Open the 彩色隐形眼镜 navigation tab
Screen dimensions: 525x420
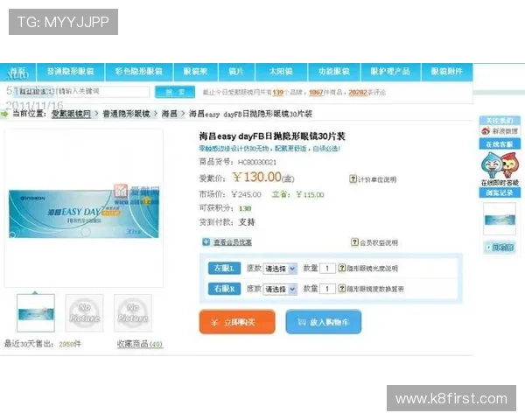click(139, 72)
